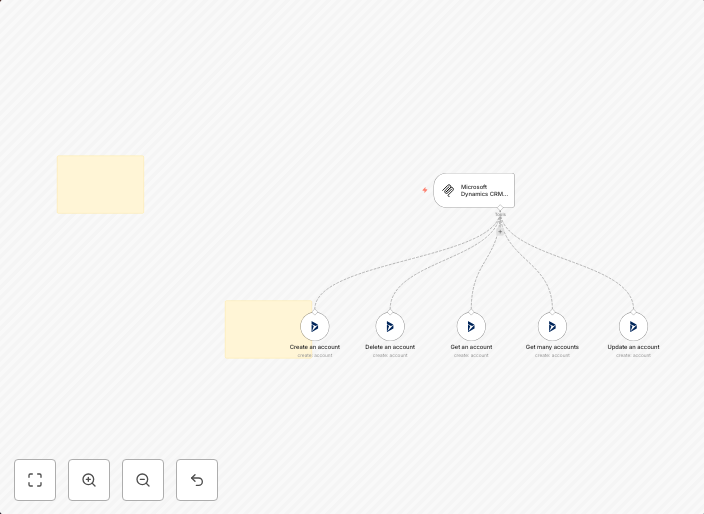The width and height of the screenshot is (704, 514).
Task: Click the red trigger bolt icon
Action: pos(425,190)
